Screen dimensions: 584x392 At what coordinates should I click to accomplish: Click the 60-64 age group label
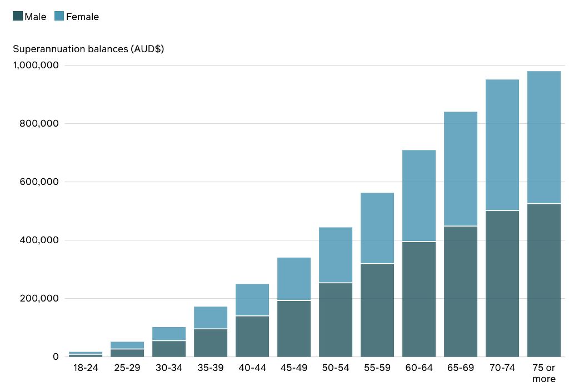click(419, 368)
